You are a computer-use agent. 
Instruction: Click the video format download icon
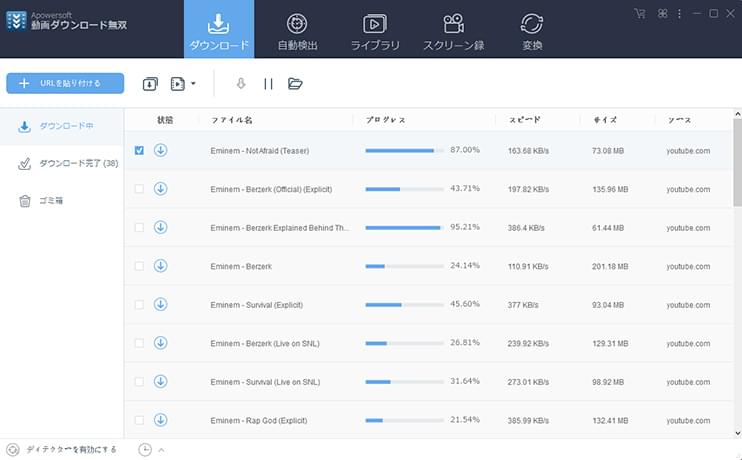tap(177, 84)
